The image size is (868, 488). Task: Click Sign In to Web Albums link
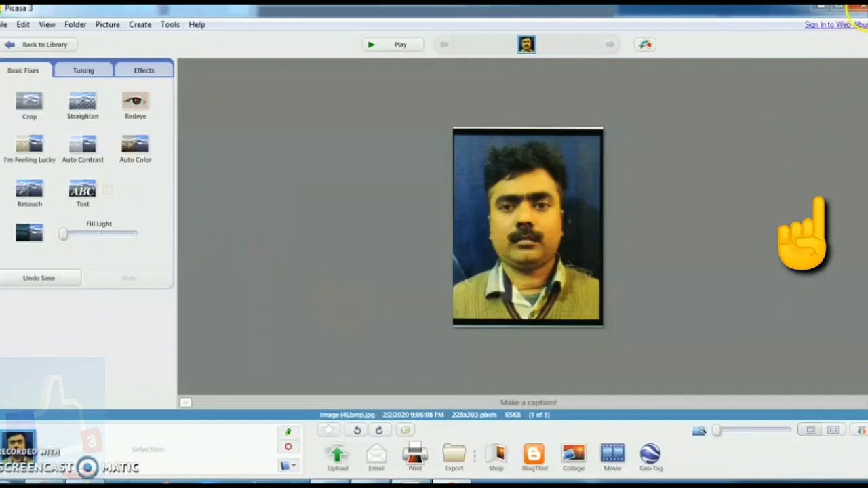pyautogui.click(x=835, y=24)
